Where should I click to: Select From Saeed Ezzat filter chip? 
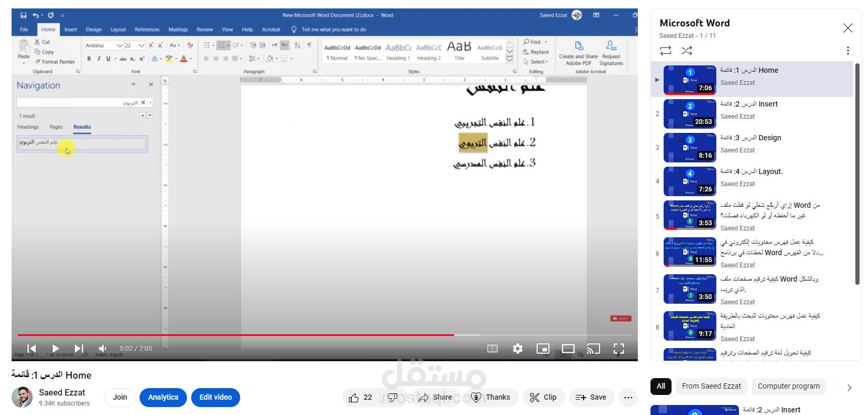[711, 386]
